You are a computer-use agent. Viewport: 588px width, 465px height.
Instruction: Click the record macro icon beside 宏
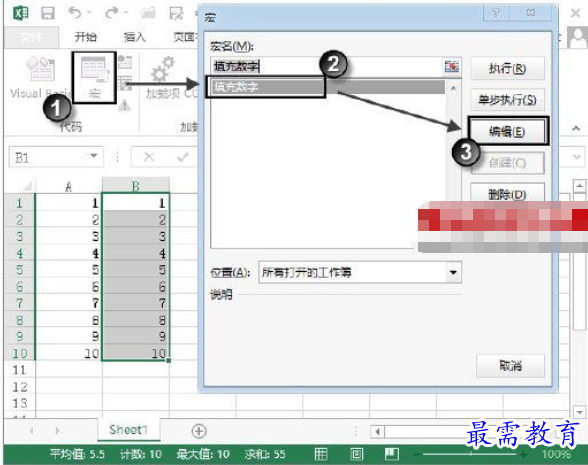125,62
